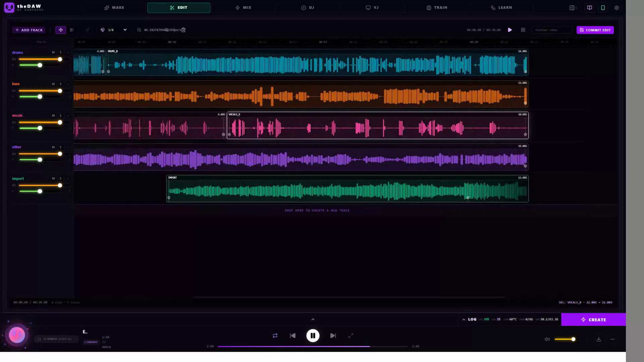Viewport: 644px width, 362px height.
Task: Switch to the MIX tab
Action: coord(243,8)
